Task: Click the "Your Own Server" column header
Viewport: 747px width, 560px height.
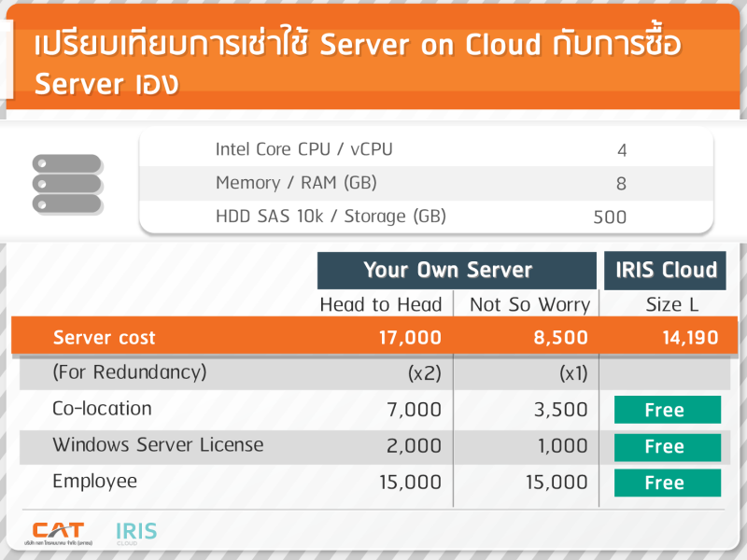Action: [457, 270]
